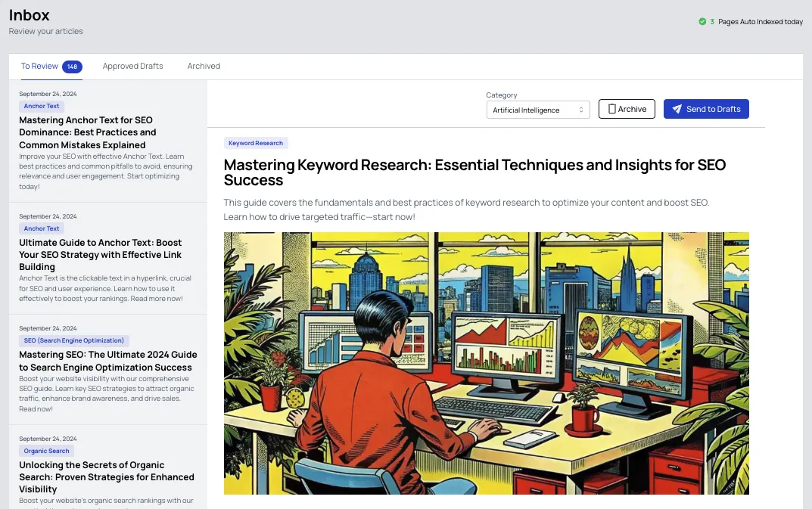Click the archive box icon in Archive button
Image resolution: width=812 pixels, height=509 pixels.
(611, 109)
